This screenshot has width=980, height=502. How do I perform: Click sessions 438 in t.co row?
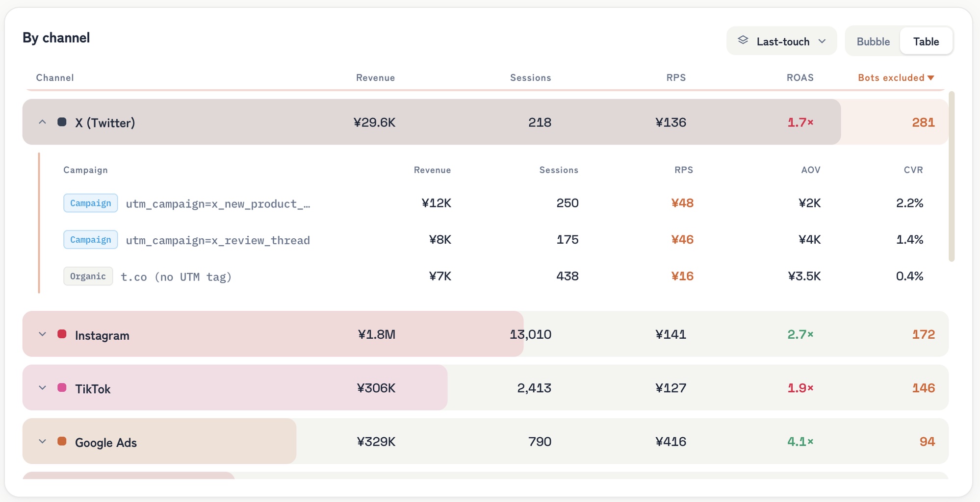(x=567, y=276)
